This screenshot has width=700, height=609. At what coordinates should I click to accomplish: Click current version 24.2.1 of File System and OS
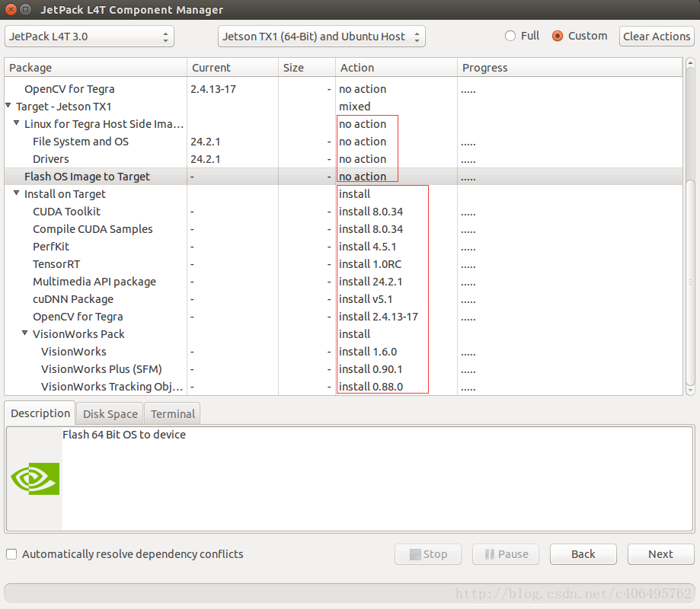(x=206, y=142)
